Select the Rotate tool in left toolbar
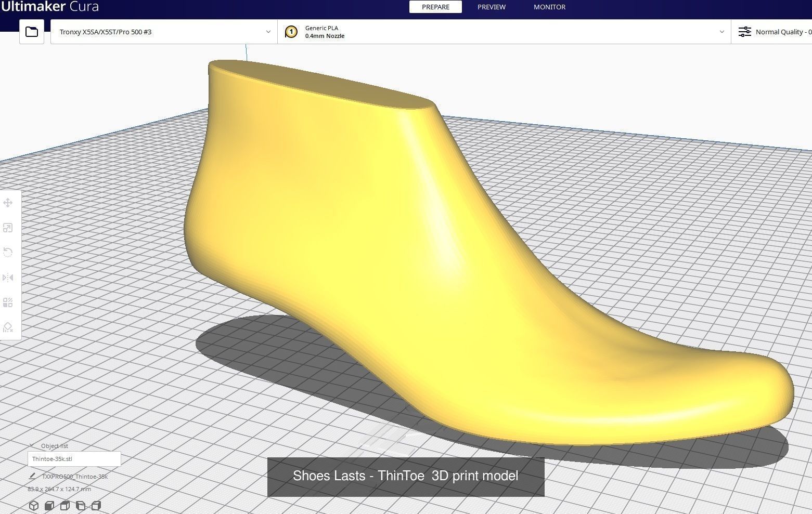This screenshot has height=514, width=812. (x=8, y=253)
